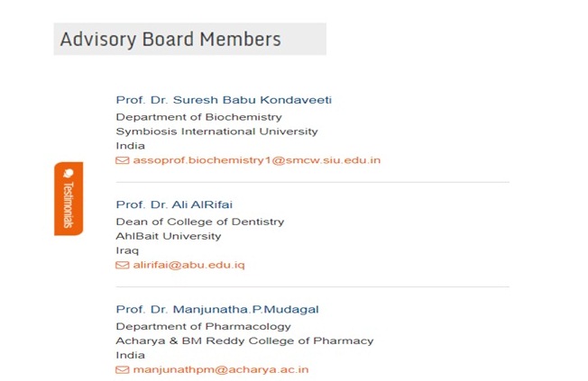Click Prof. Dr. Manjunatha.P.Mudagal name

[216, 309]
